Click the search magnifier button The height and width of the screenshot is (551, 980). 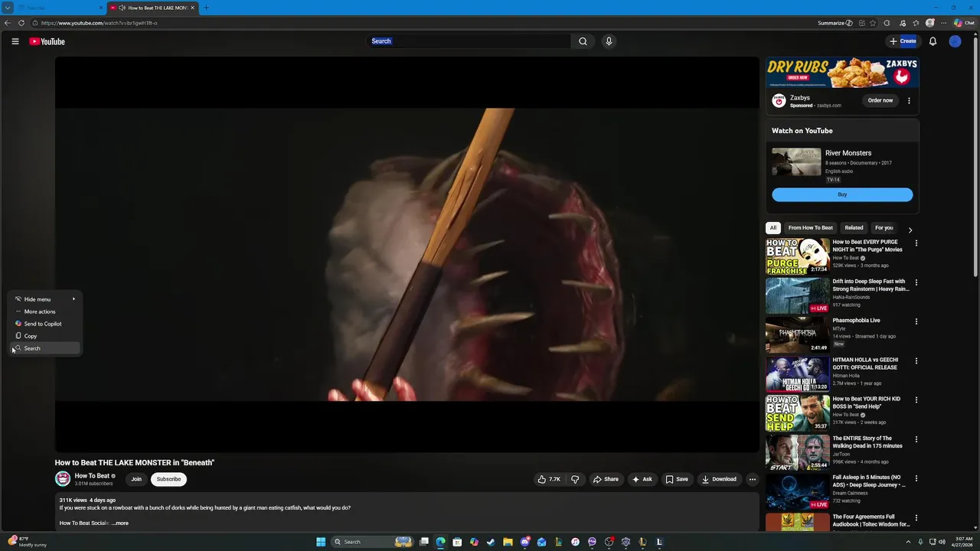(x=583, y=41)
